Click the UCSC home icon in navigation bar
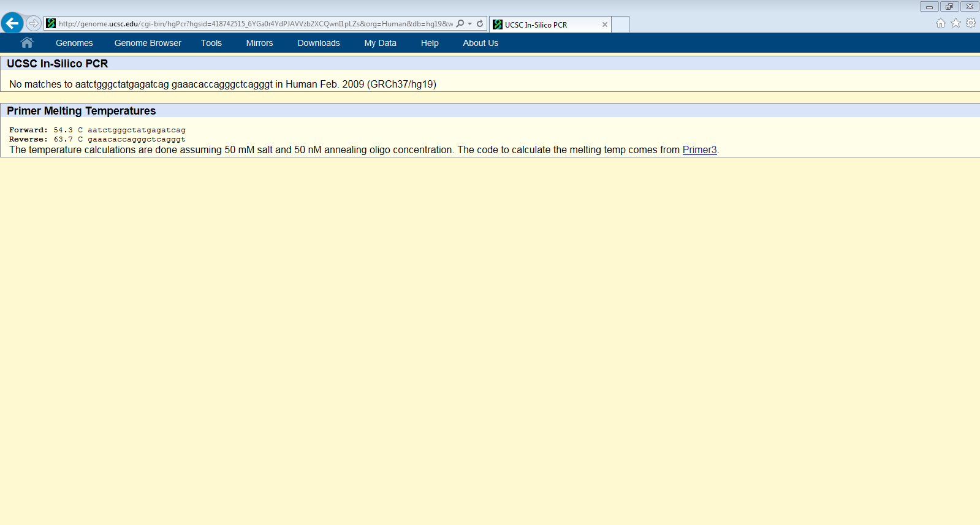This screenshot has width=980, height=525. click(x=26, y=43)
